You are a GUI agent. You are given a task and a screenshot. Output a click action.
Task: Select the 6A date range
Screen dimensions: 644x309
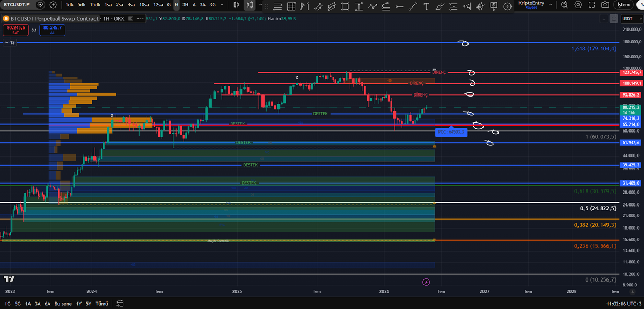pos(48,304)
